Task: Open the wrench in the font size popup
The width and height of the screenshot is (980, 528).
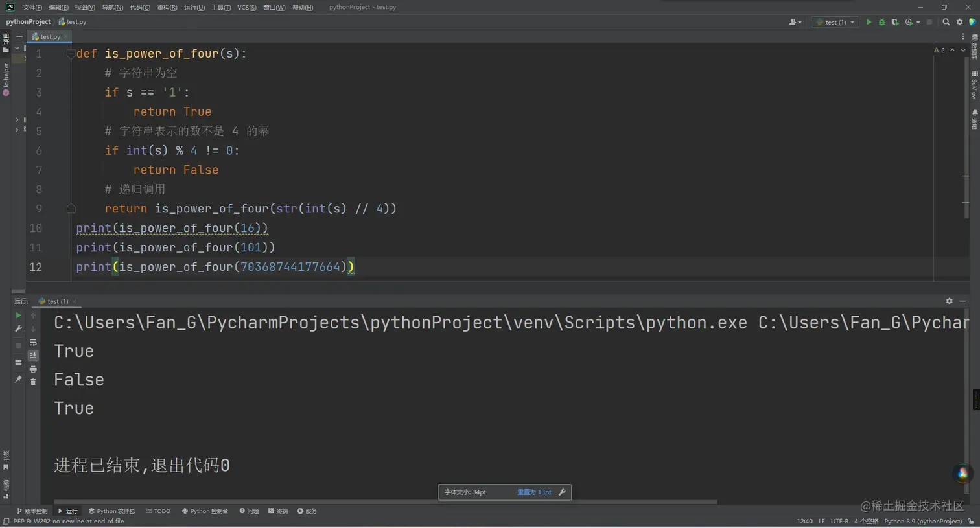Action: click(562, 492)
